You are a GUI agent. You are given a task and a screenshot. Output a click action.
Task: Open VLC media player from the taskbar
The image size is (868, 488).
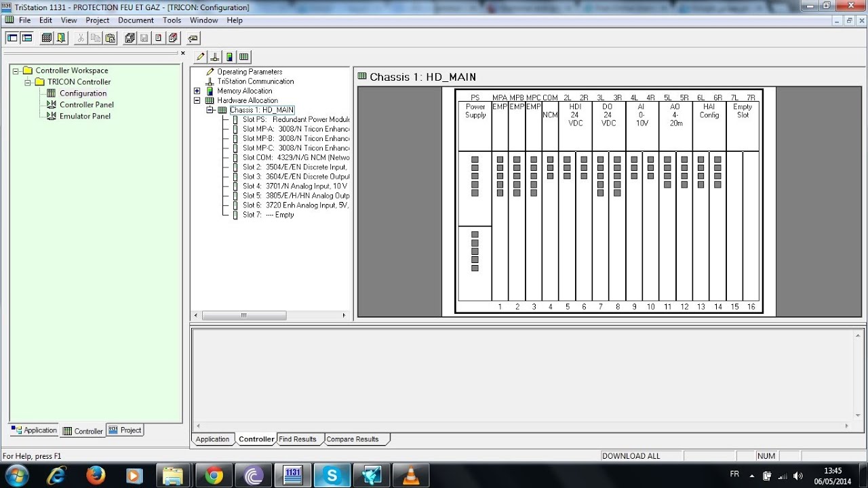411,476
